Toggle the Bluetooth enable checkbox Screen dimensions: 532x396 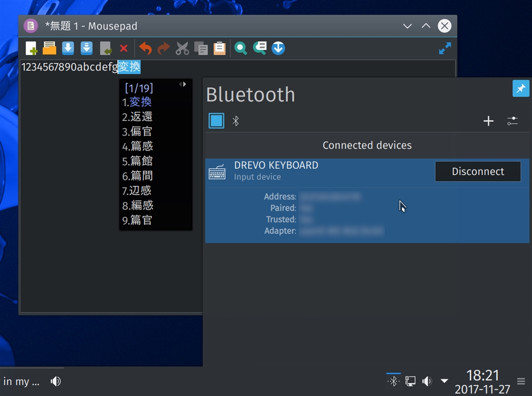pyautogui.click(x=216, y=121)
